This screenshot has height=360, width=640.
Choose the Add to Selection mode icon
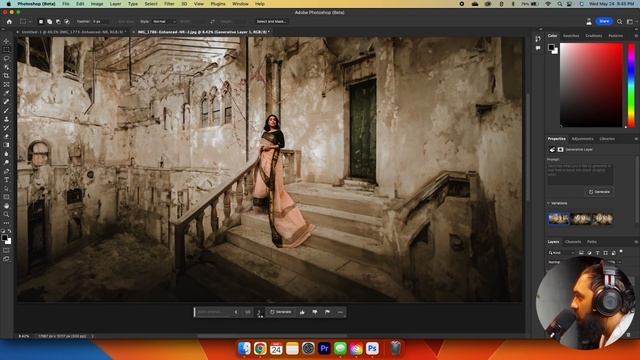point(49,21)
